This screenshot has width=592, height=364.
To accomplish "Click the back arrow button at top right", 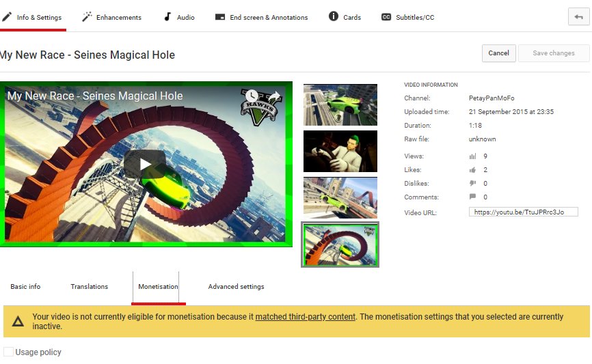I will tap(578, 17).
